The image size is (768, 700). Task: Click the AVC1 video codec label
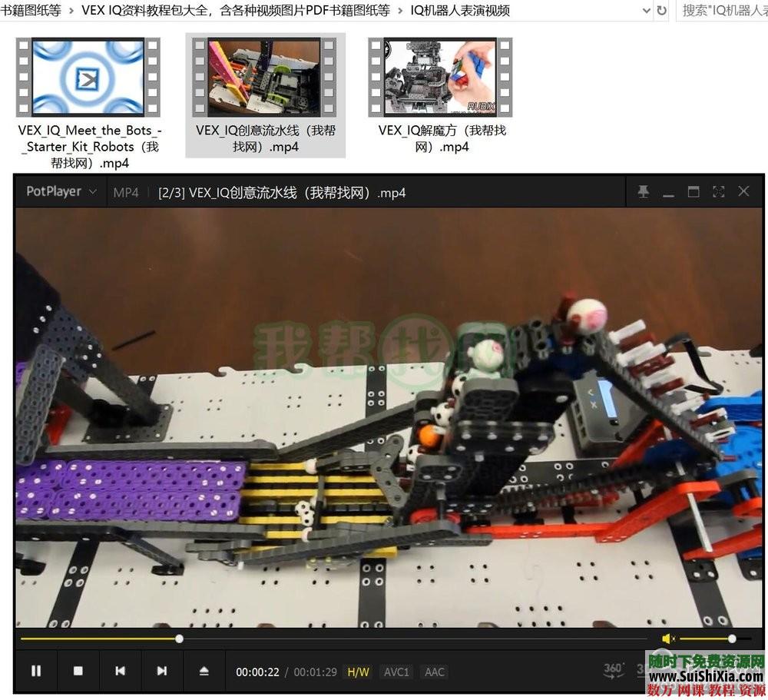point(396,672)
